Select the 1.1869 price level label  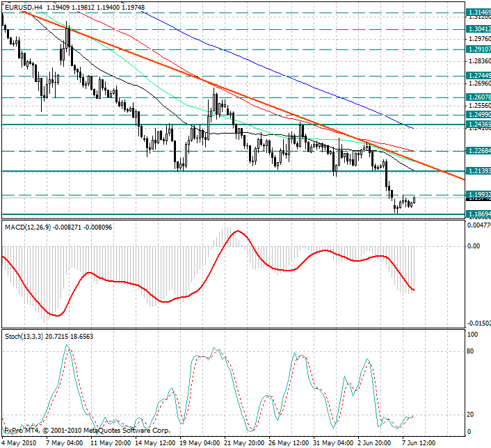click(x=478, y=214)
